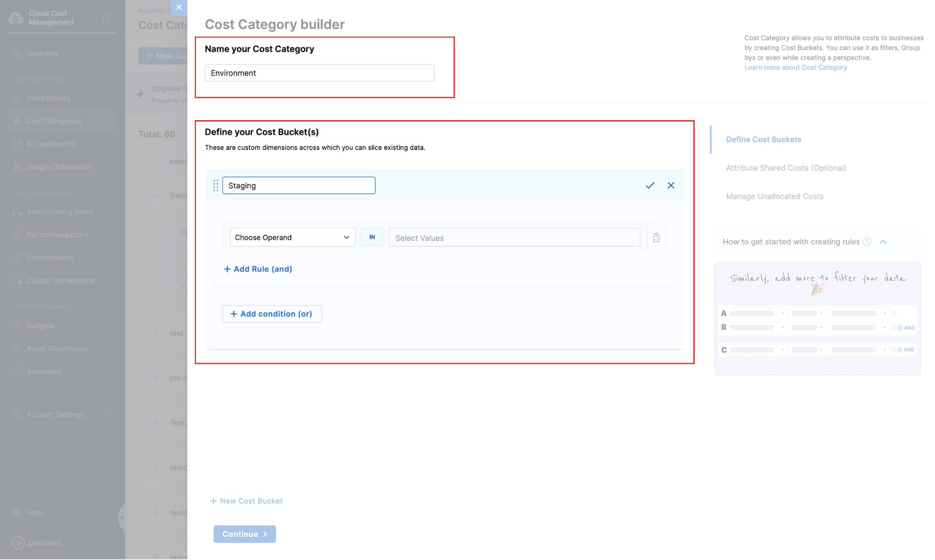Click the Cost Category name input field

pyautogui.click(x=319, y=73)
